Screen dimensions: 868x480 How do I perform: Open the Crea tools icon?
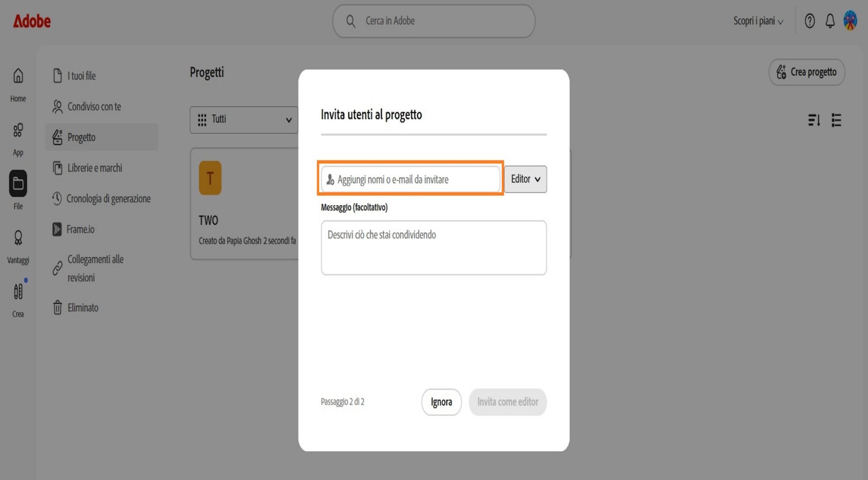click(18, 292)
